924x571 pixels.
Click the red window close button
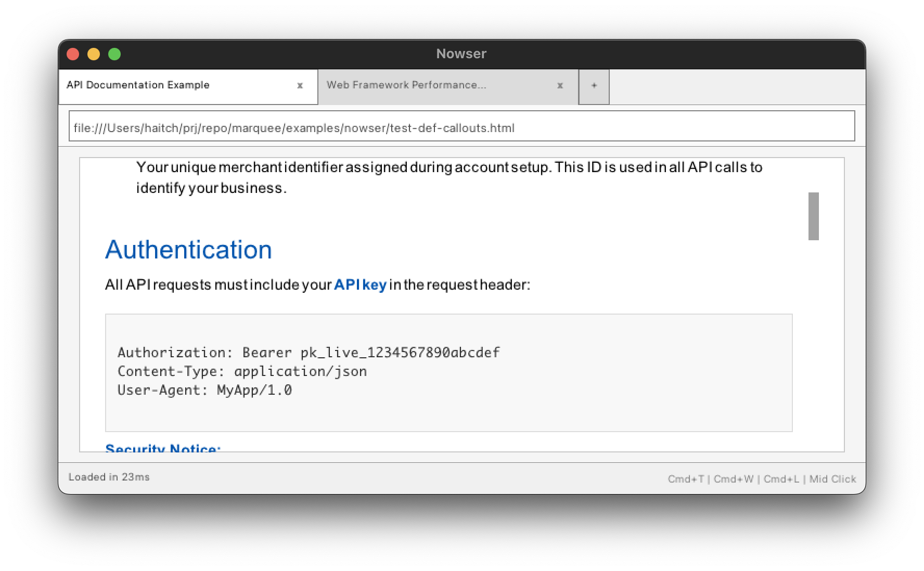73,54
